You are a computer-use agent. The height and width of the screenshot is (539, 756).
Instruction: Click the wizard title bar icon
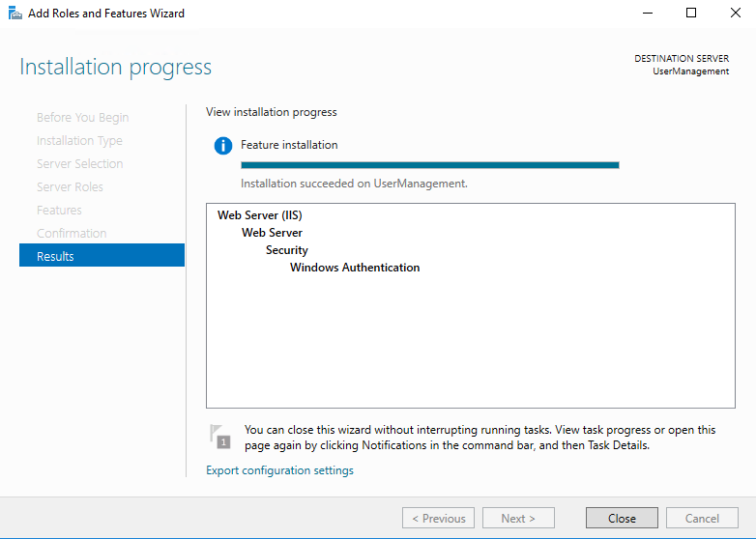[15, 13]
